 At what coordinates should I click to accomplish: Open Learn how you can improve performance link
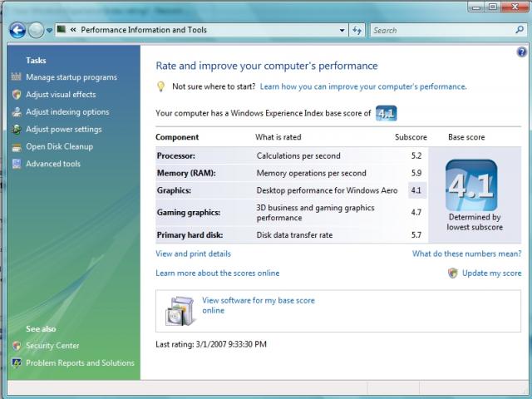click(x=363, y=86)
